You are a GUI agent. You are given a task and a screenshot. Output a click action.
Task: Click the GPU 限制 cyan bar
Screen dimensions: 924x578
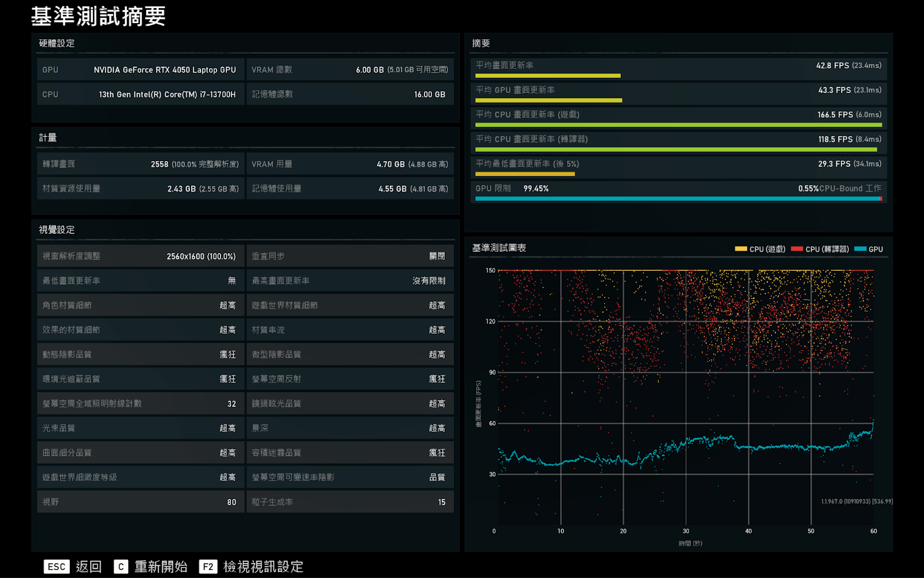(x=679, y=199)
